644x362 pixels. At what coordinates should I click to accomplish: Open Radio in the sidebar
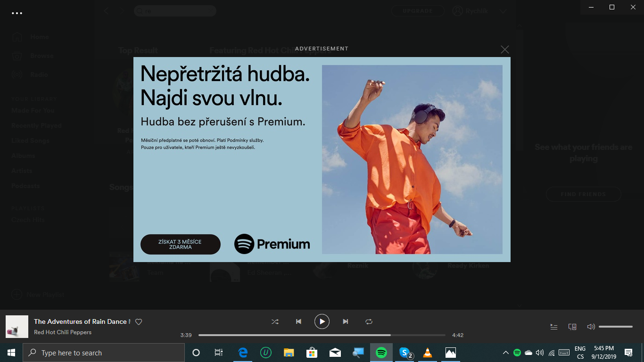tap(39, 75)
